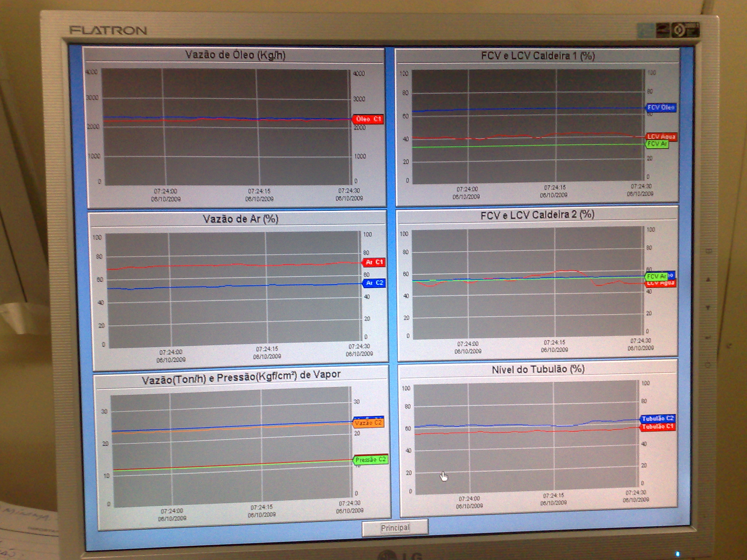Click the Principal button
This screenshot has height=560, width=747.
pos(395,528)
